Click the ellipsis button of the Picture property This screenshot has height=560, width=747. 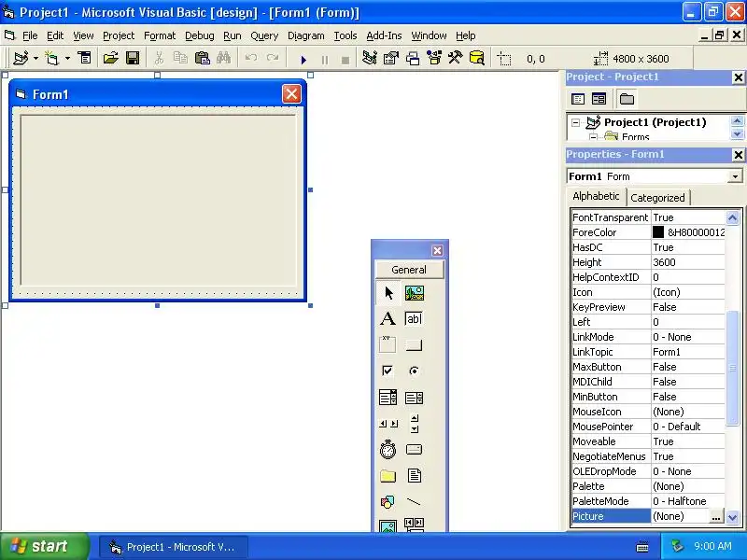click(x=715, y=517)
